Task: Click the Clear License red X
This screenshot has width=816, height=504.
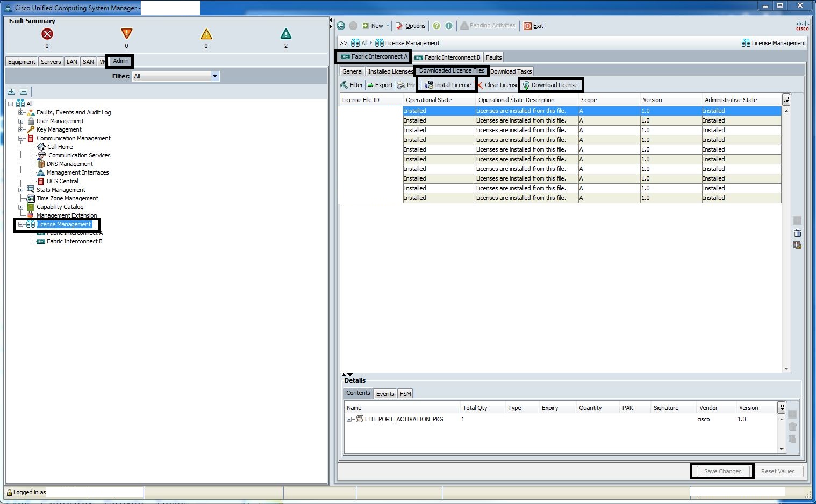Action: coord(480,85)
